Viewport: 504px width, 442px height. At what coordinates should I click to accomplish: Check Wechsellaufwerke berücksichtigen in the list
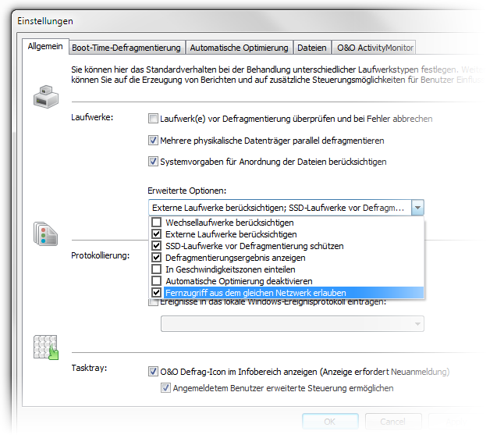coord(157,223)
